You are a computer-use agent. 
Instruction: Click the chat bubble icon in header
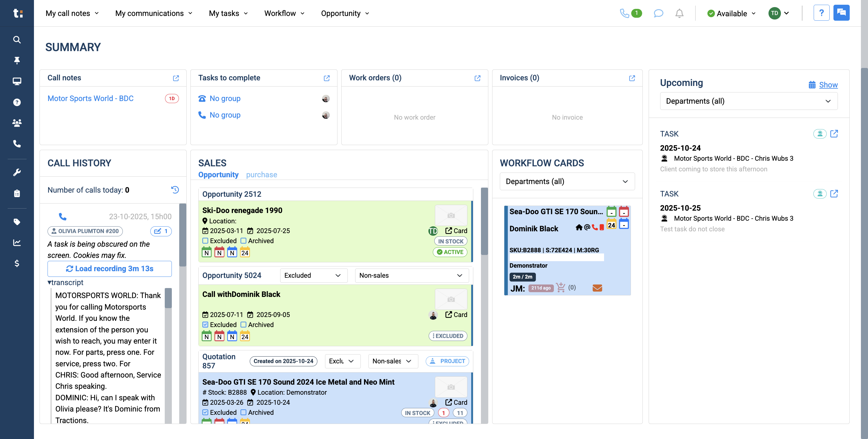coord(658,14)
